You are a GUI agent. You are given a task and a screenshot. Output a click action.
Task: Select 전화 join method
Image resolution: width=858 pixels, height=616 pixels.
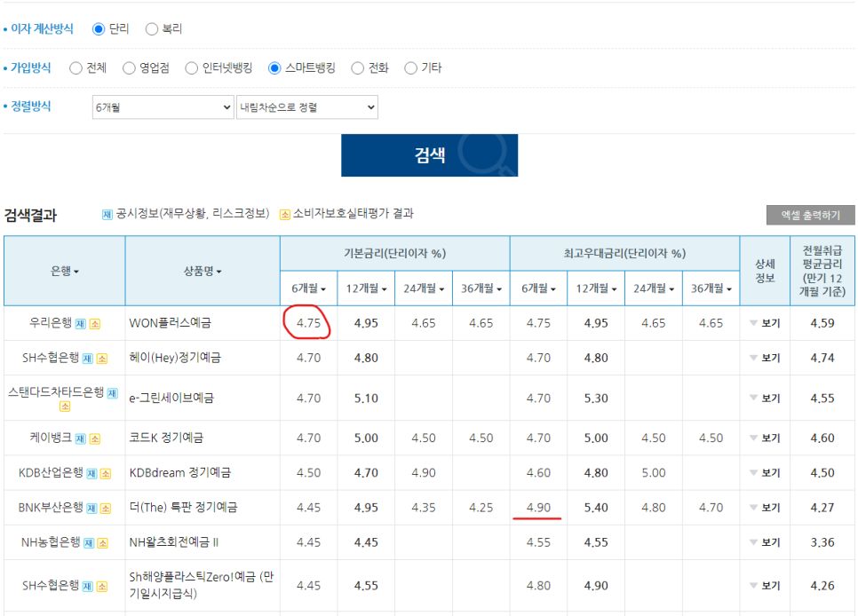coord(358,68)
